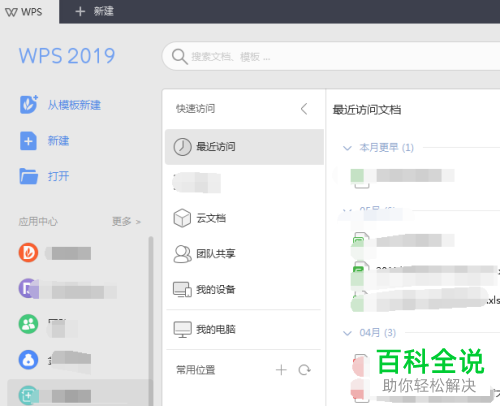Image resolution: width=500 pixels, height=406 pixels.
Task: Click the orange app icon in 应用中心
Action: tap(28, 253)
